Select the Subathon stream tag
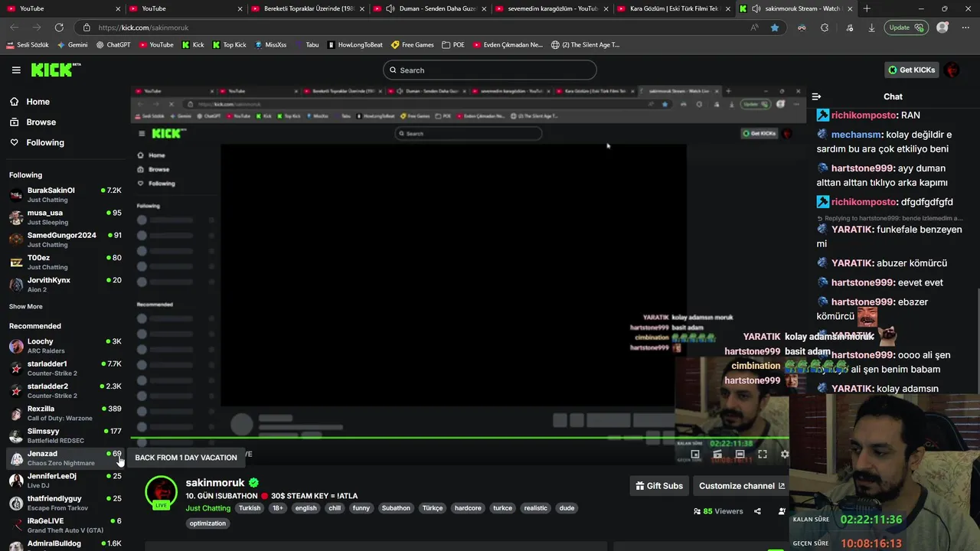This screenshot has width=980, height=551. tap(396, 508)
